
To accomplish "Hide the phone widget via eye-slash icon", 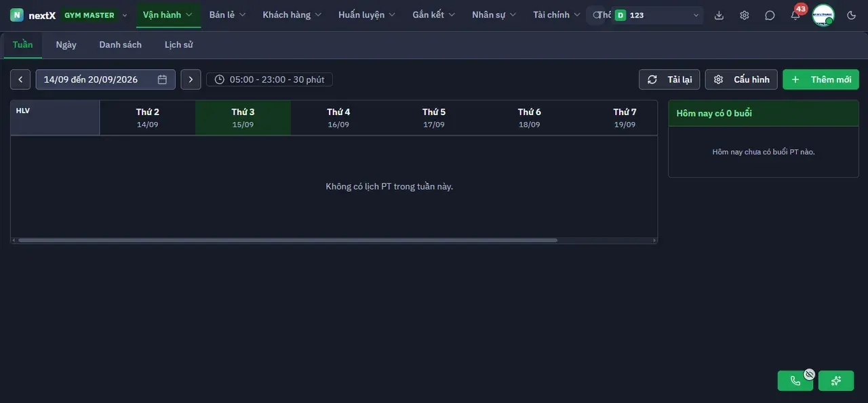I will [809, 374].
